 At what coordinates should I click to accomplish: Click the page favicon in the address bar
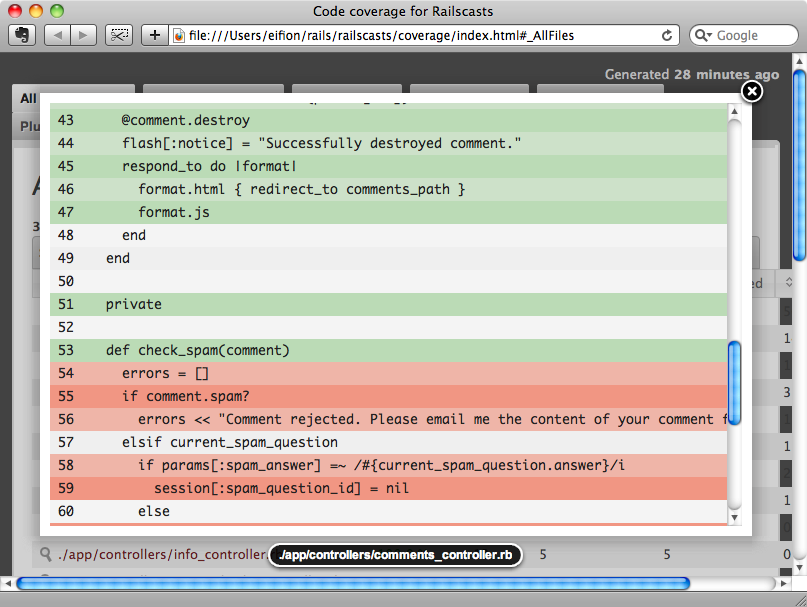[x=179, y=36]
